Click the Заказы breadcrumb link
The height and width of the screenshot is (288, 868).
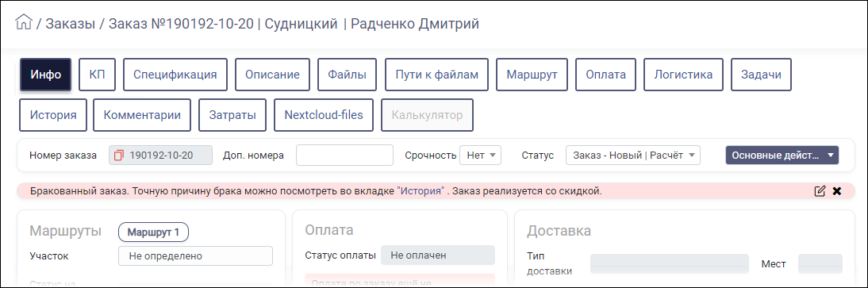point(71,23)
